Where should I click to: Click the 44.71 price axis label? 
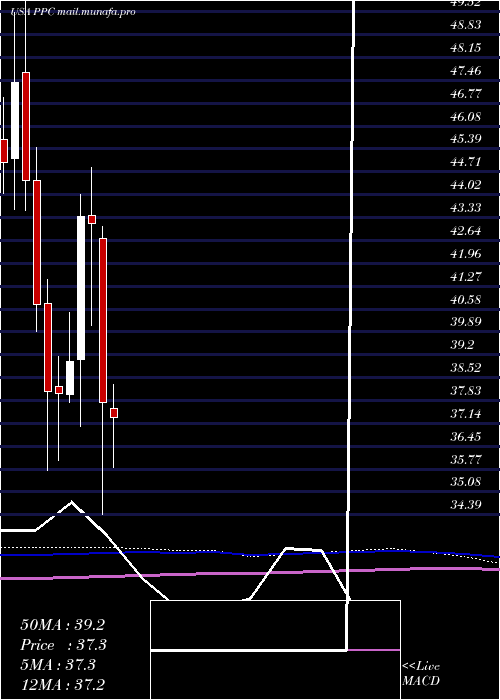(465, 162)
